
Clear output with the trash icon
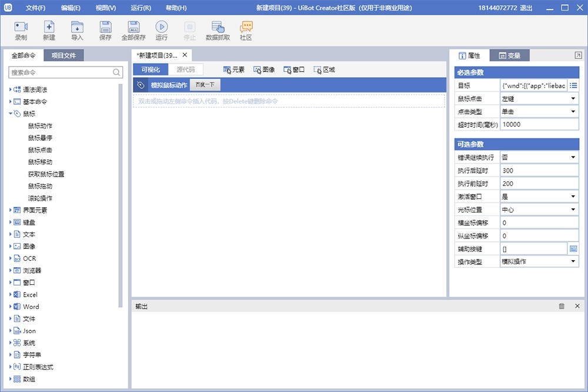tap(562, 306)
